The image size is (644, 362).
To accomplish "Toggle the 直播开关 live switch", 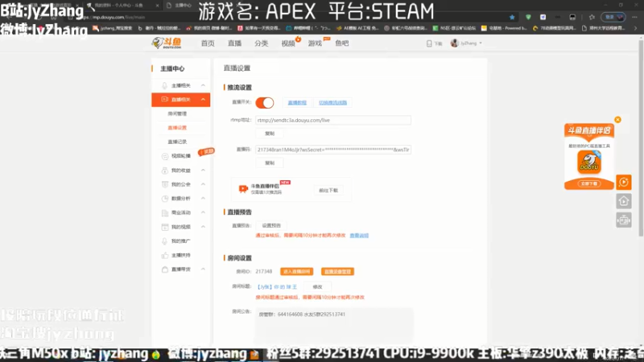I will coord(265,103).
